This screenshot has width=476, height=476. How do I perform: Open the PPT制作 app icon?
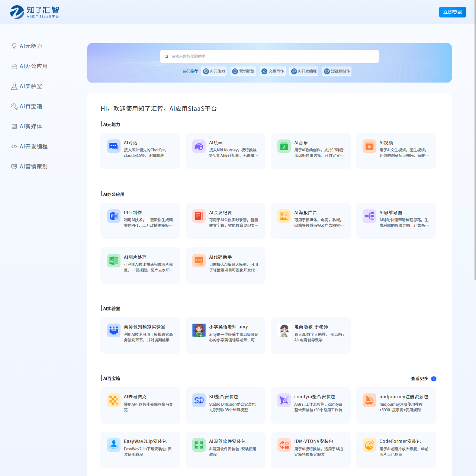[x=113, y=216]
